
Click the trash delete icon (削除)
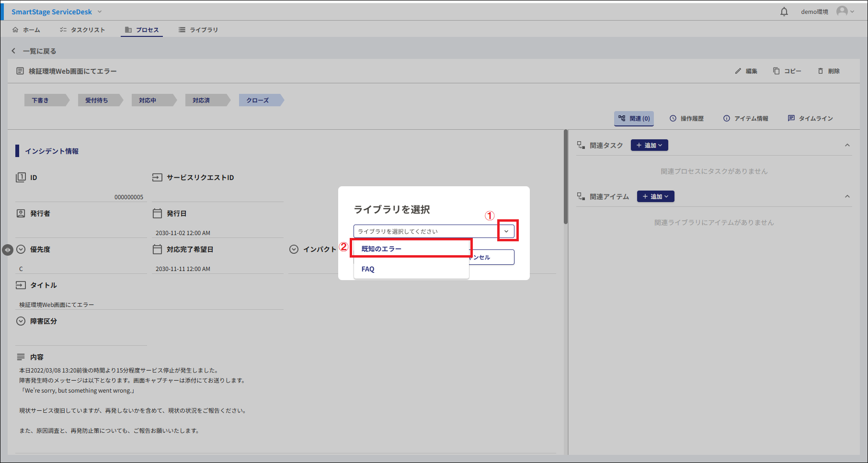coord(821,71)
